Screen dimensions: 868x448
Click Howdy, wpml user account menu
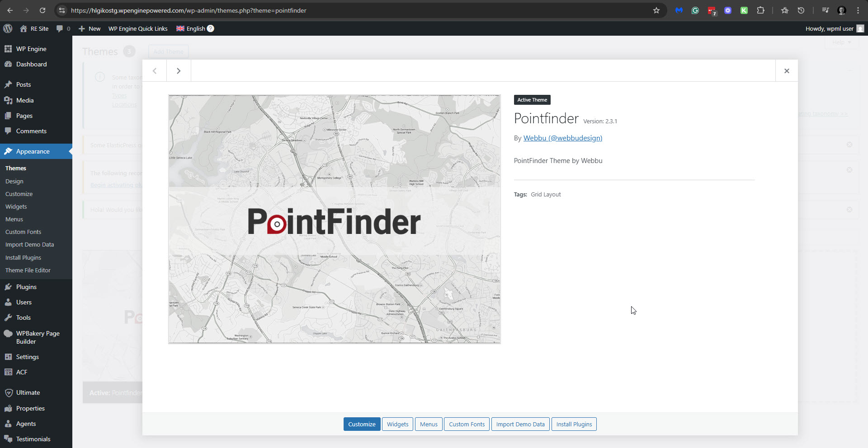(835, 28)
